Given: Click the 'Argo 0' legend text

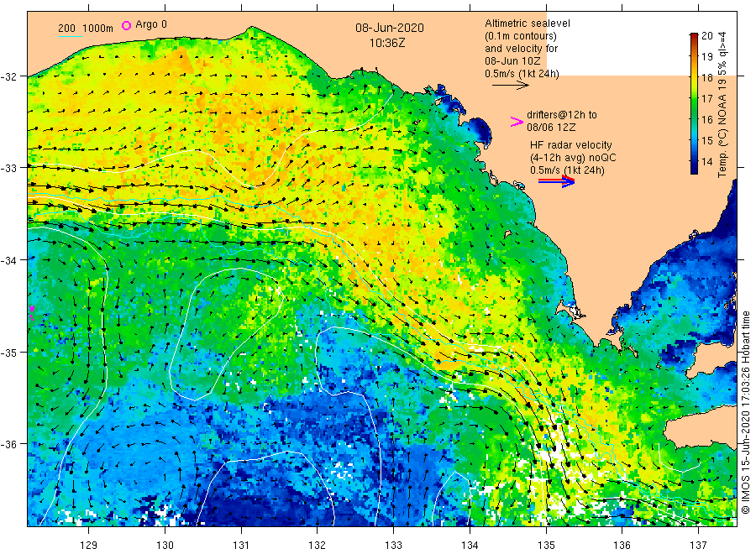Looking at the screenshot, I should pyautogui.click(x=151, y=24).
